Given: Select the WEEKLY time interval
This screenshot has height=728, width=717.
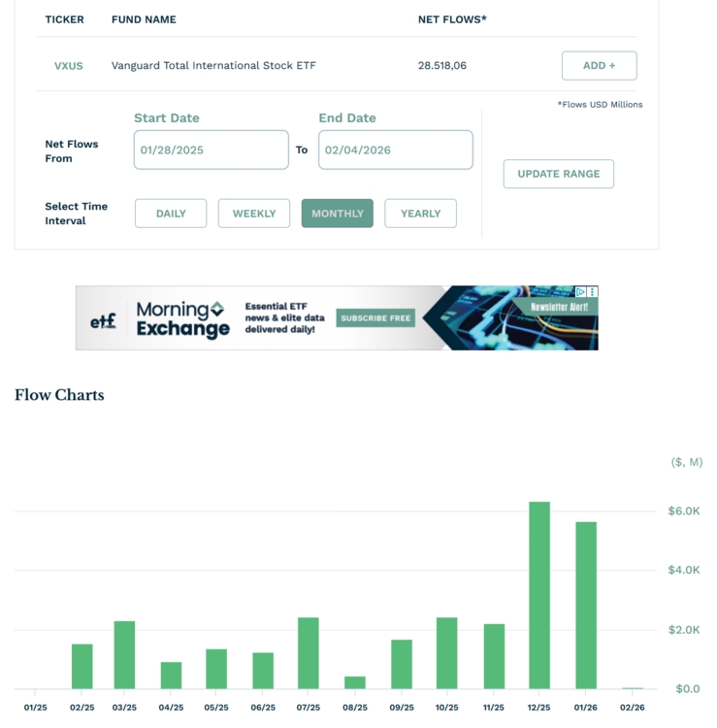Looking at the screenshot, I should point(254,214).
